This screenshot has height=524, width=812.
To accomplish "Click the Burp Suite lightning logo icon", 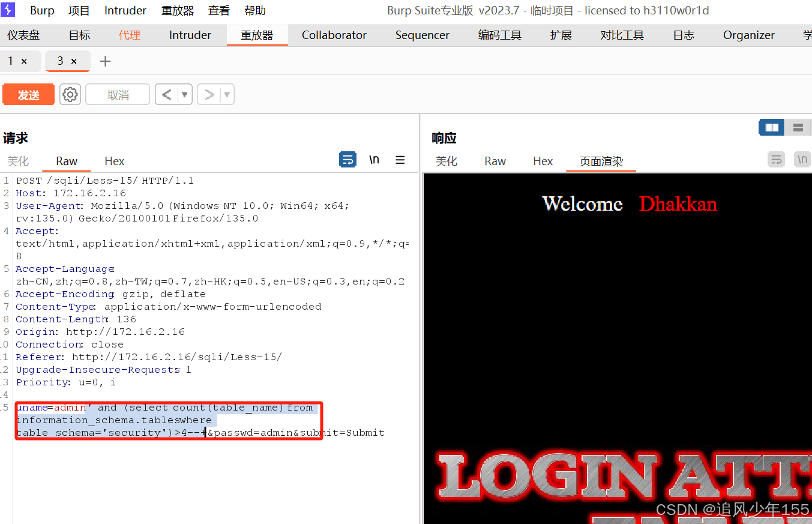I will tap(8, 10).
